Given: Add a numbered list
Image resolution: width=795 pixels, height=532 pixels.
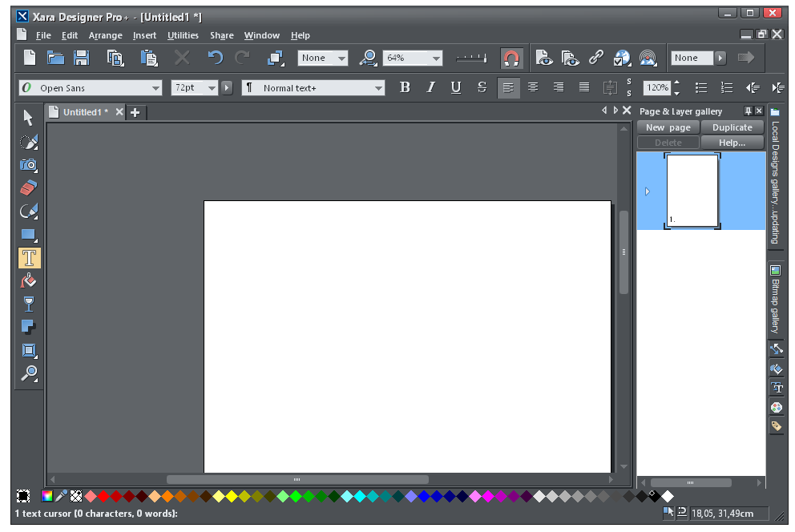Looking at the screenshot, I should coord(727,87).
